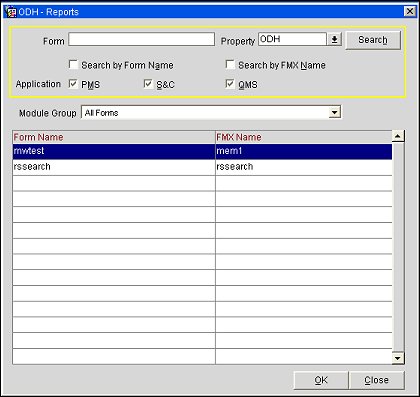Uncheck the PMS application checkbox
The image size is (420, 397).
tap(73, 84)
